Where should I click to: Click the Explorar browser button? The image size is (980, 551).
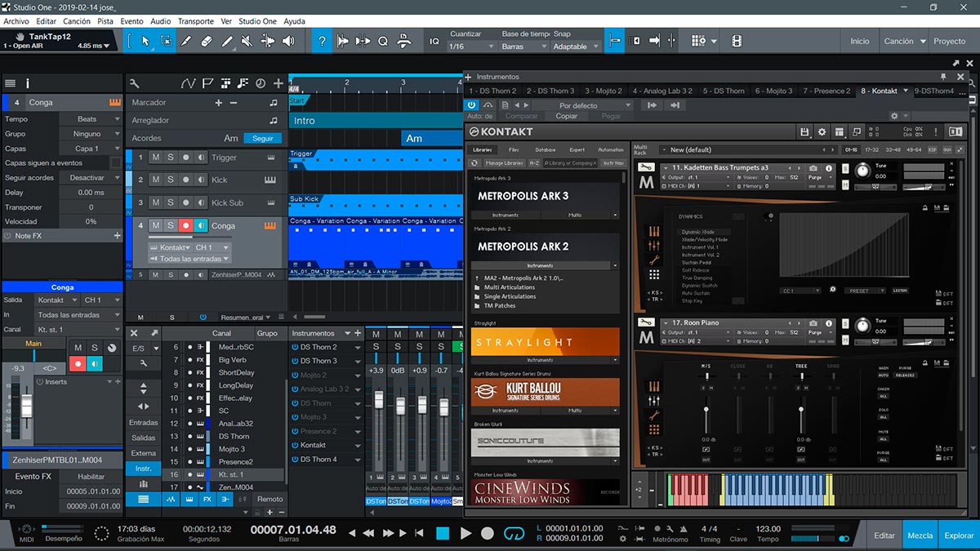959,535
